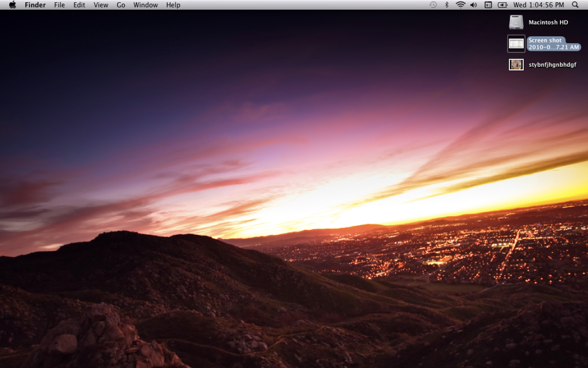This screenshot has height=368, width=588.
Task: Open the Edit menu
Action: tap(79, 5)
